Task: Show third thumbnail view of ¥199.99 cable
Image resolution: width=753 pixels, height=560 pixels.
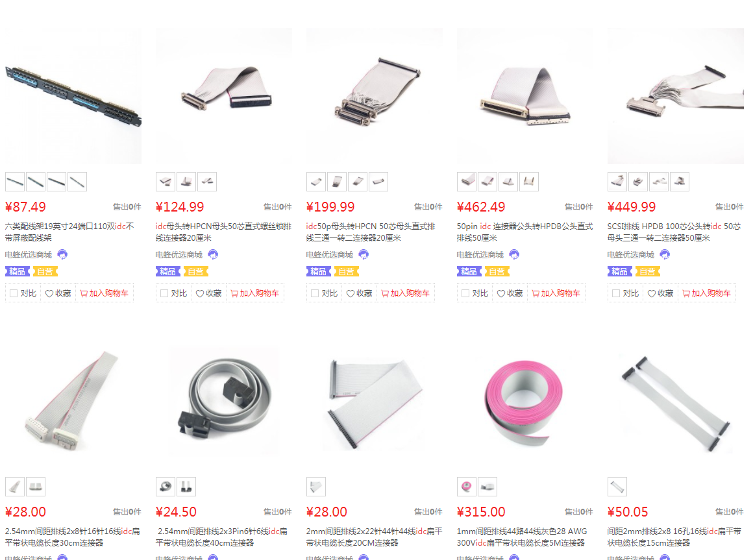Action: pos(358,182)
